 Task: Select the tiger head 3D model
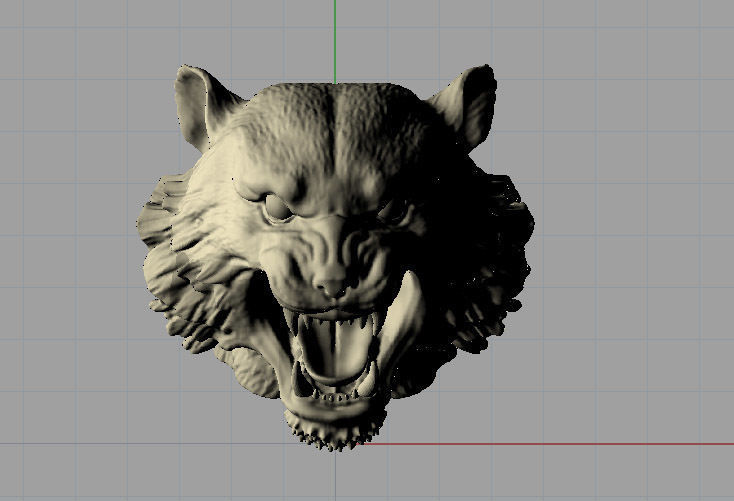(335, 258)
